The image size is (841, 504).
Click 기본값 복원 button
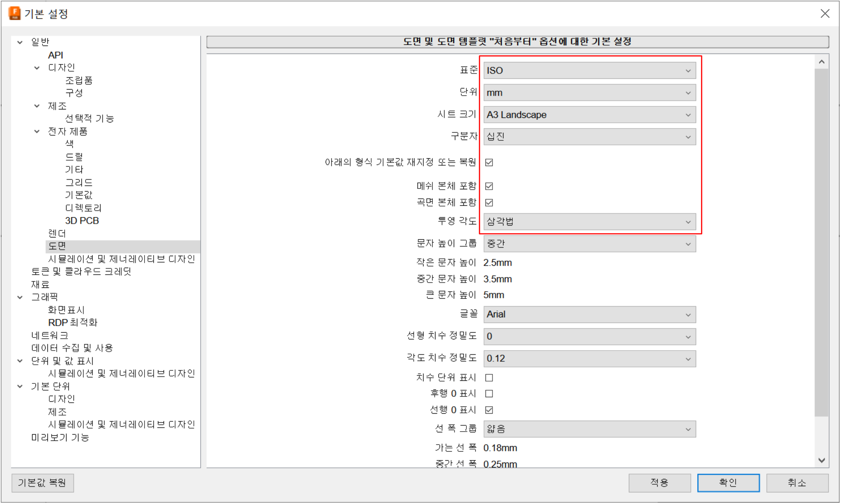click(43, 483)
